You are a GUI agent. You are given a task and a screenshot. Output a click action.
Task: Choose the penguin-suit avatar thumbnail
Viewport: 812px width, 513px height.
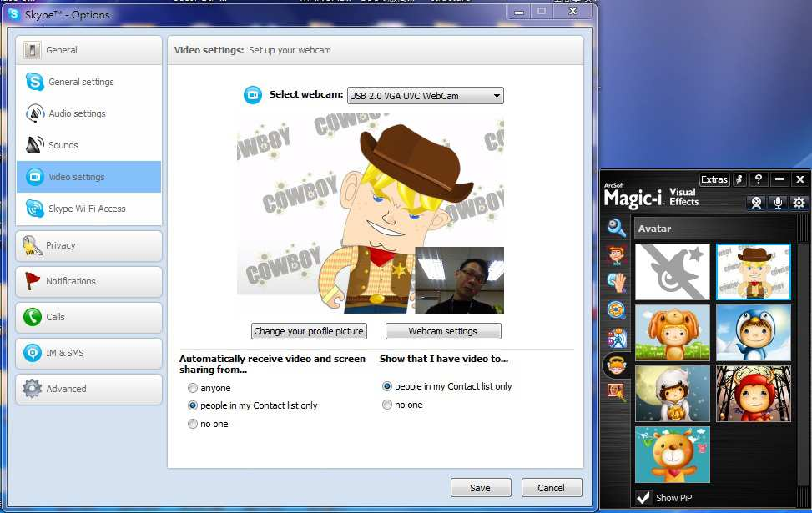754,332
